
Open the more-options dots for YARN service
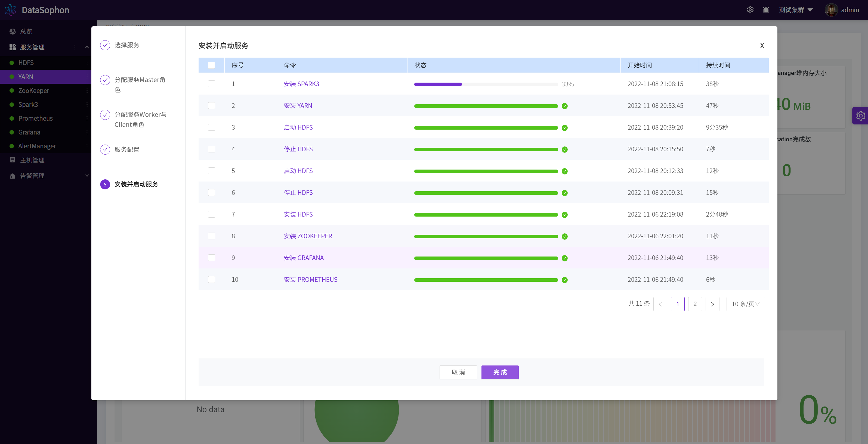(x=87, y=77)
